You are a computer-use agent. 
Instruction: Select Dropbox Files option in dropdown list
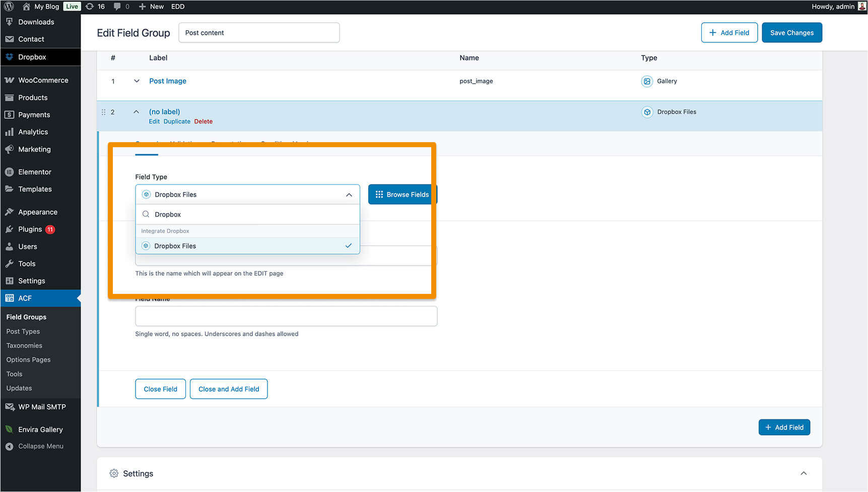247,246
